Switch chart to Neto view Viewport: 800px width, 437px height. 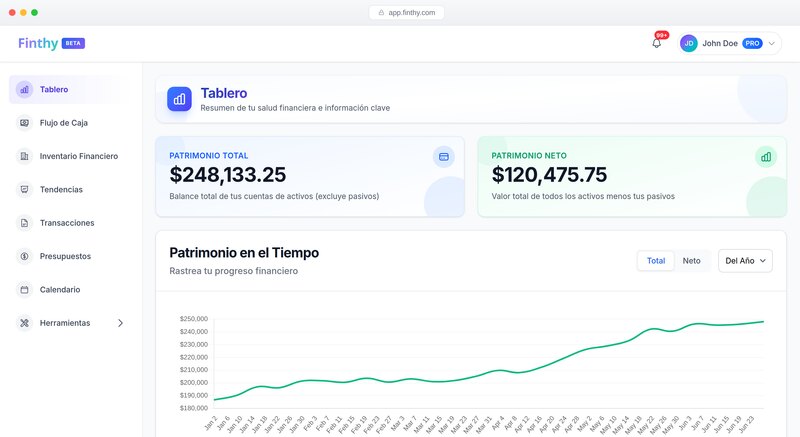691,261
